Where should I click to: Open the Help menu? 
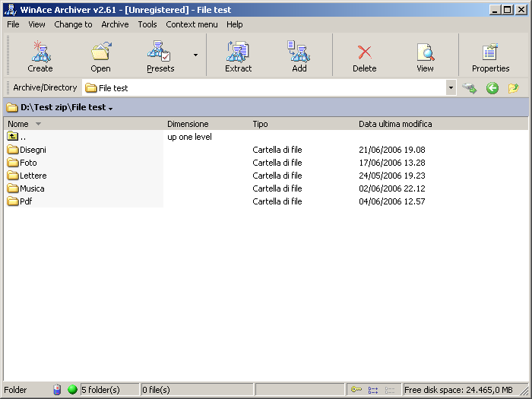point(234,24)
